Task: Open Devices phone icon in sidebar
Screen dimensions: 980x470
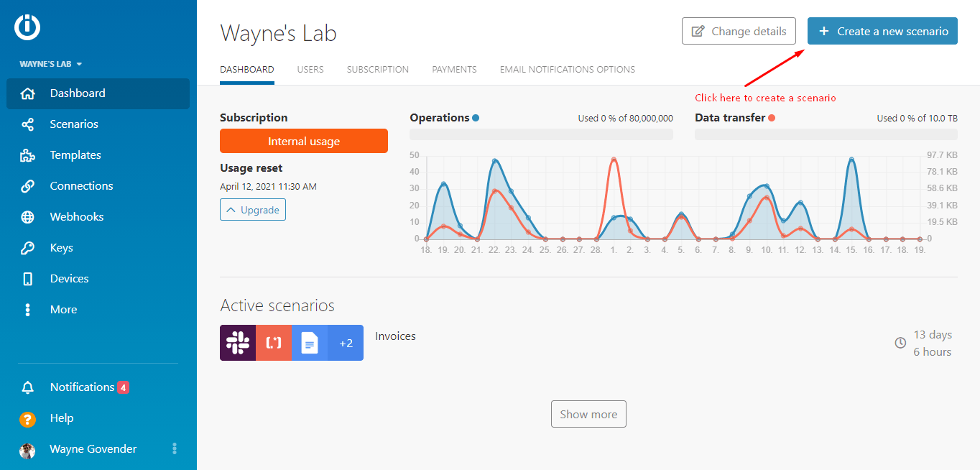Action: (x=28, y=279)
